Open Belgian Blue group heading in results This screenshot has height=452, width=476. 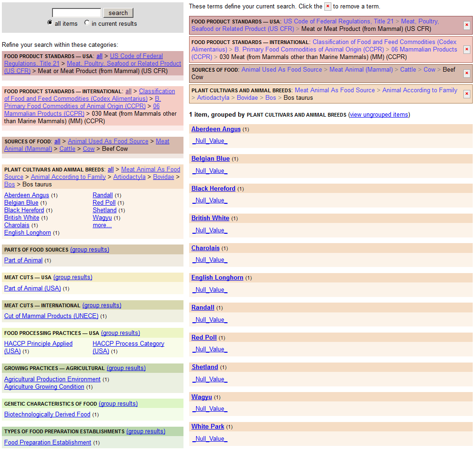[x=210, y=159]
